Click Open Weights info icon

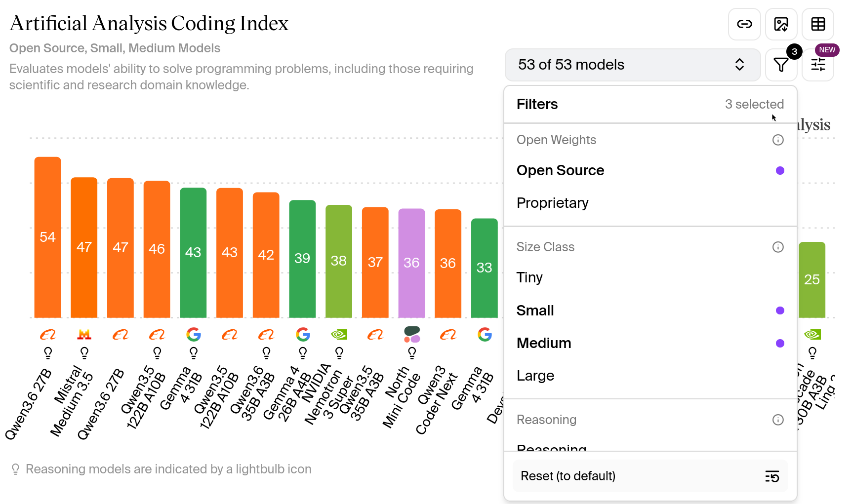pos(778,140)
